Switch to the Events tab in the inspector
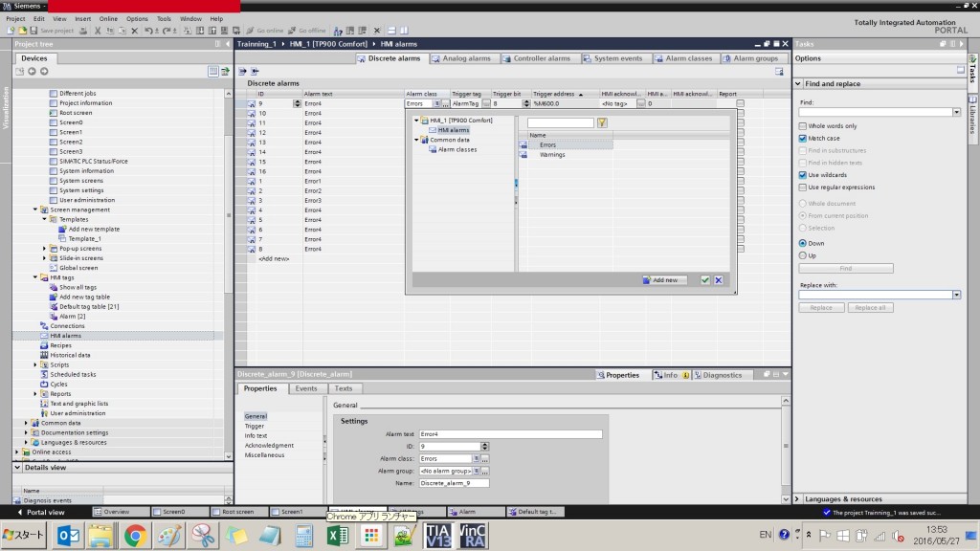 306,388
